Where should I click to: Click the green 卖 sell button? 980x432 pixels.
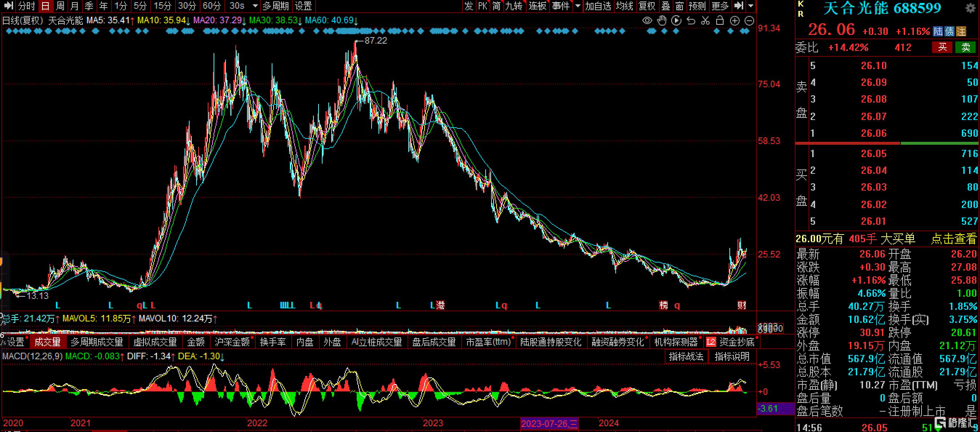click(965, 47)
